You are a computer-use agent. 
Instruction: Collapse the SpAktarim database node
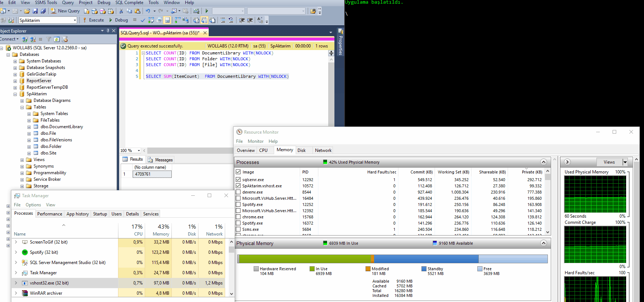tap(15, 94)
